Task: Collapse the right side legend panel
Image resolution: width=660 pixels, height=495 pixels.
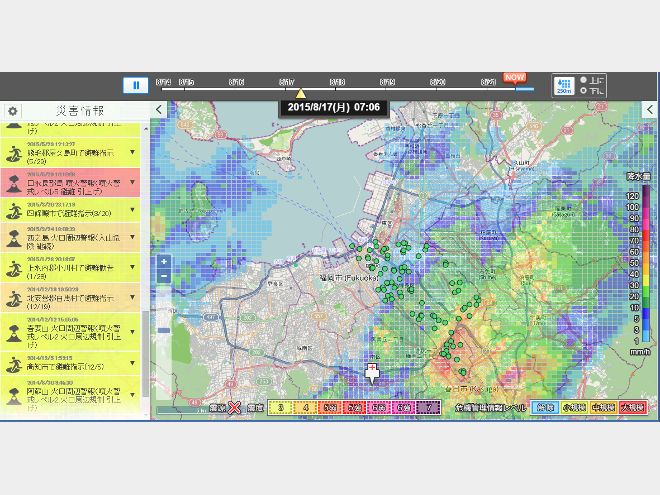Action: point(650,110)
